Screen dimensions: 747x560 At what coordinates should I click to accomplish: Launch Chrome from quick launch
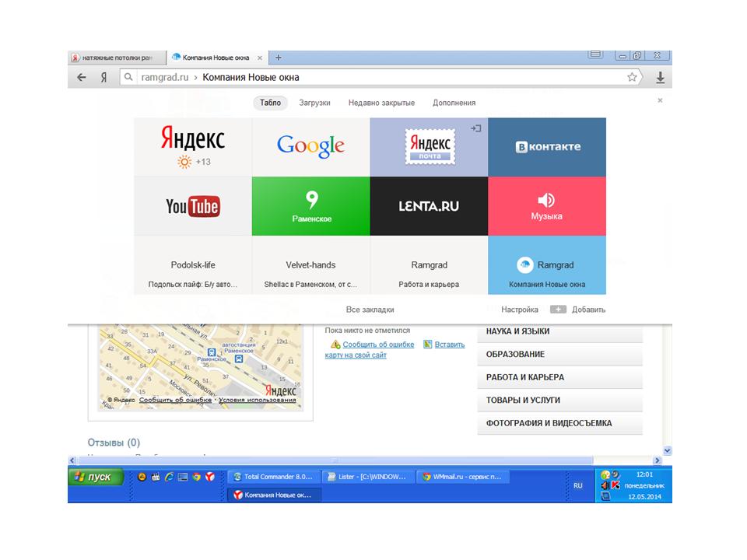[x=196, y=477]
